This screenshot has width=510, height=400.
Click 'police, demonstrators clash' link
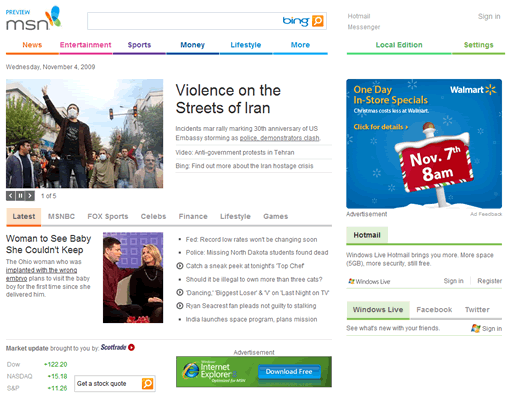279,138
